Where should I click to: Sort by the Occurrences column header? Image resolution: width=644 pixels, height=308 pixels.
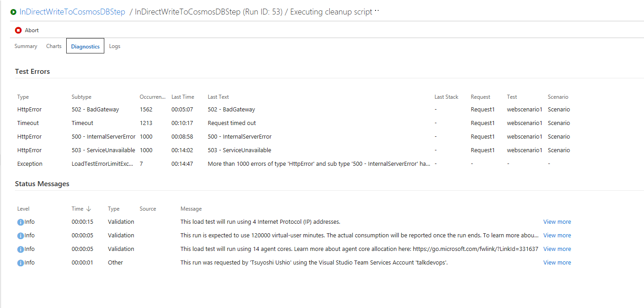[x=152, y=96]
